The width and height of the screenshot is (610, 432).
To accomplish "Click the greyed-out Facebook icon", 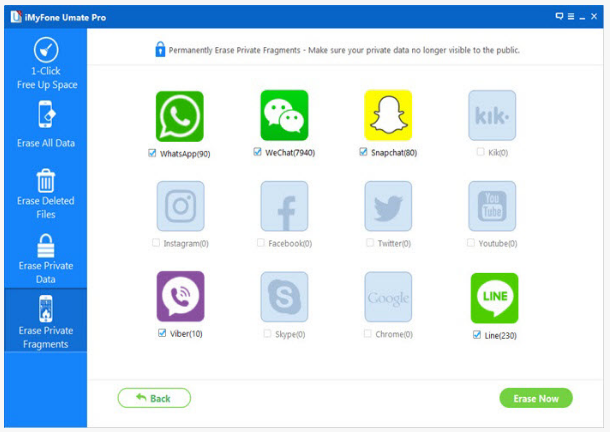I will point(284,206).
